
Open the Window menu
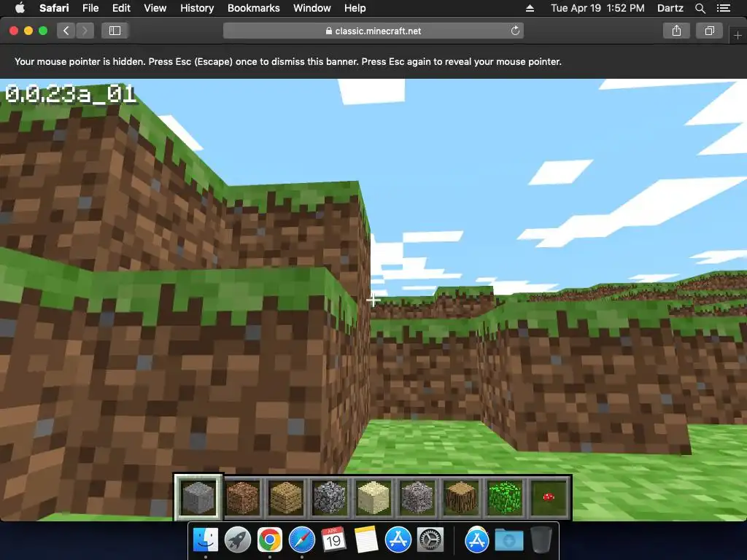tap(312, 8)
